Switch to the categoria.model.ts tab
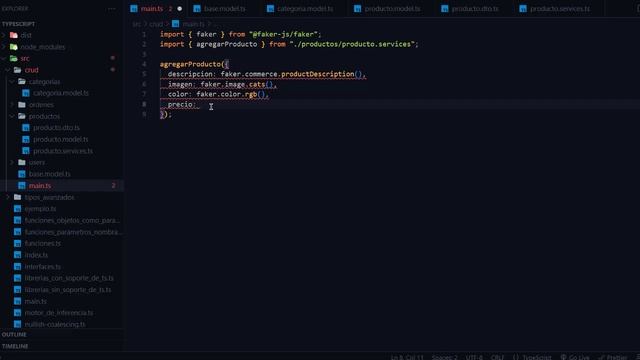 pyautogui.click(x=305, y=9)
